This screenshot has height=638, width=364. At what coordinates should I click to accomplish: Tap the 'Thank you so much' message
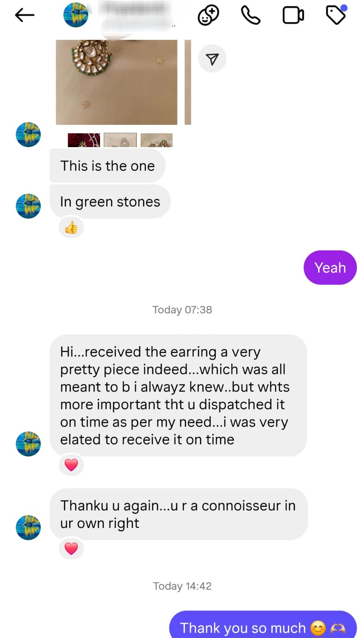(x=263, y=627)
